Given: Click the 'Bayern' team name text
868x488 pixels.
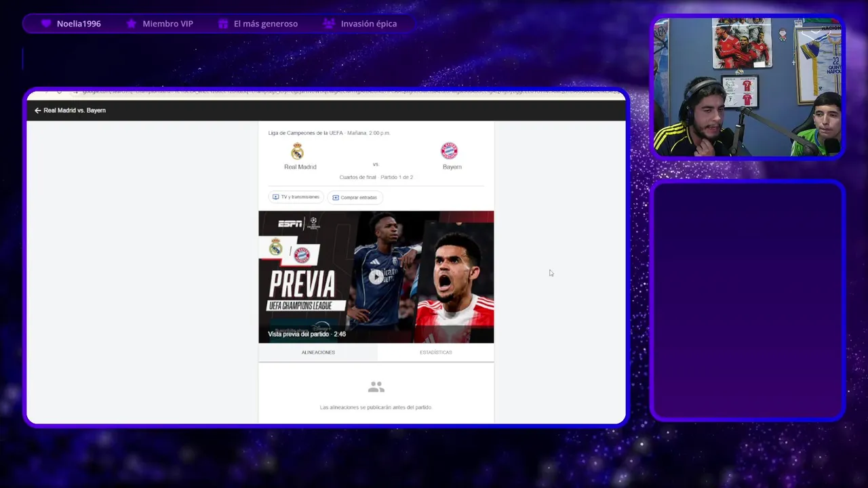Looking at the screenshot, I should (x=452, y=167).
